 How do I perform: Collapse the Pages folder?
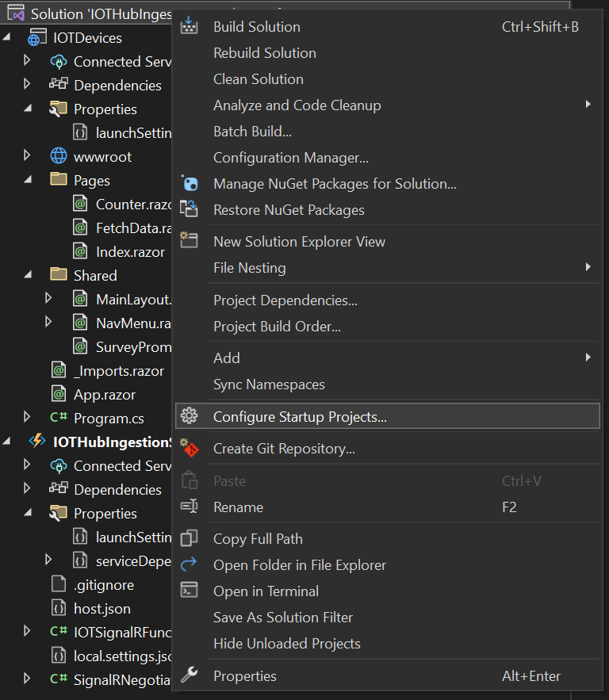point(28,180)
